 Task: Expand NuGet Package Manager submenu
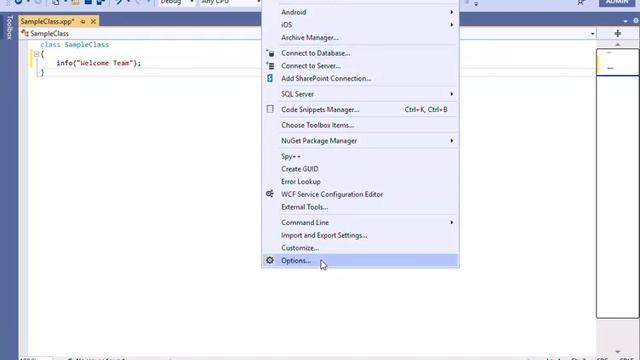(360, 140)
